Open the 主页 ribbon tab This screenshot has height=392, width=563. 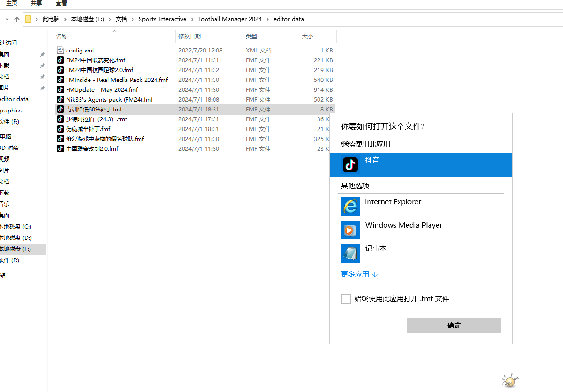[12, 3]
